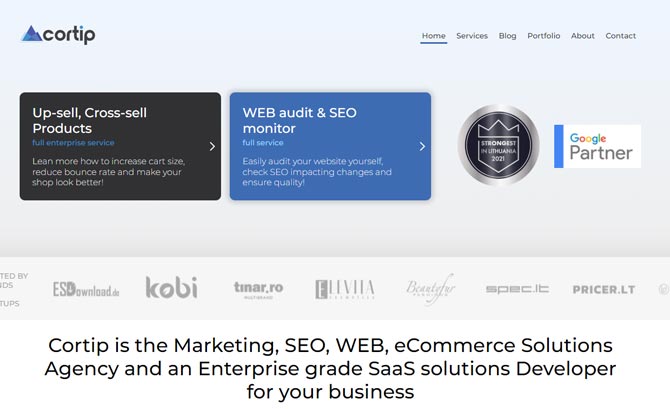Expand arrow on Up-sell, Cross-sell Products card

pos(212,147)
